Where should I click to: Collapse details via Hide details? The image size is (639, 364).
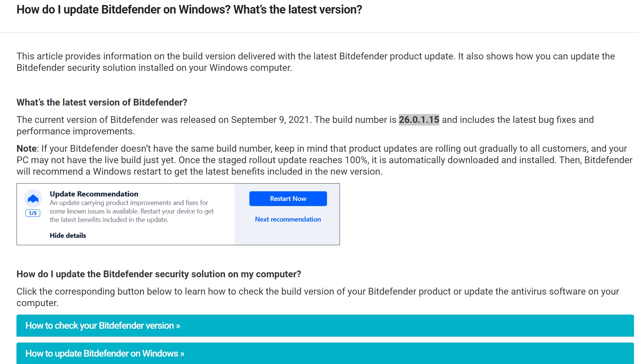(x=68, y=236)
